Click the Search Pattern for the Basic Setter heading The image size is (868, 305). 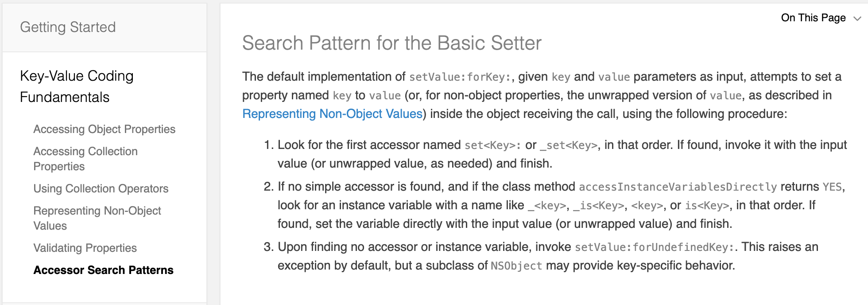391,43
